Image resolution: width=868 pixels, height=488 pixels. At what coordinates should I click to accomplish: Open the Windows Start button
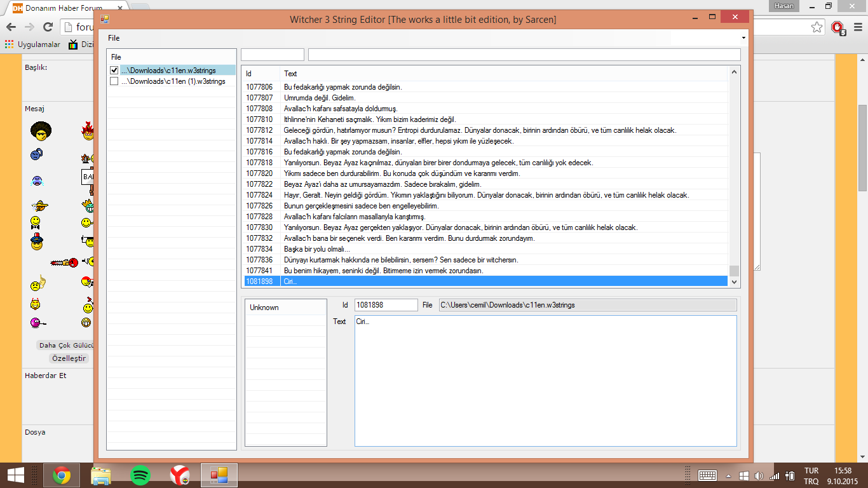[15, 475]
